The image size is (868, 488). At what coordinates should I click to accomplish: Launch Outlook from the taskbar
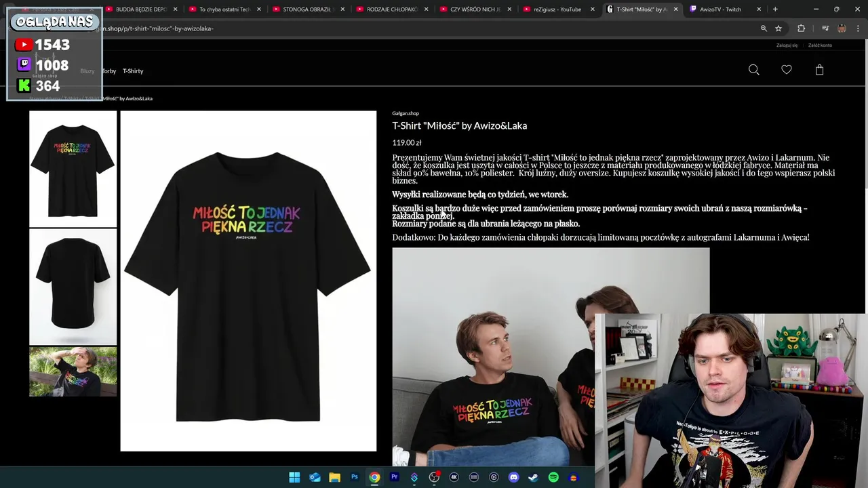(x=315, y=477)
